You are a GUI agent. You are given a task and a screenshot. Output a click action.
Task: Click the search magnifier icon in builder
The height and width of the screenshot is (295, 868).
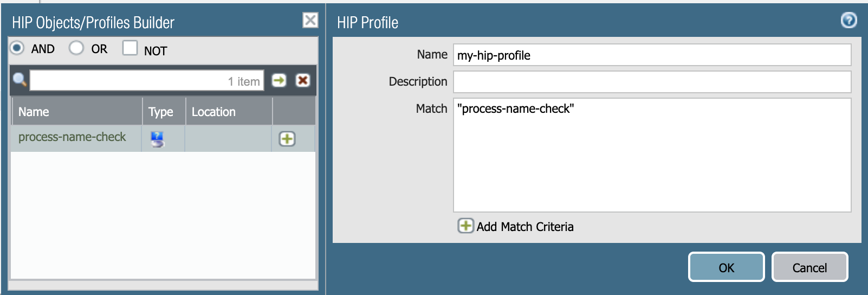coord(20,80)
